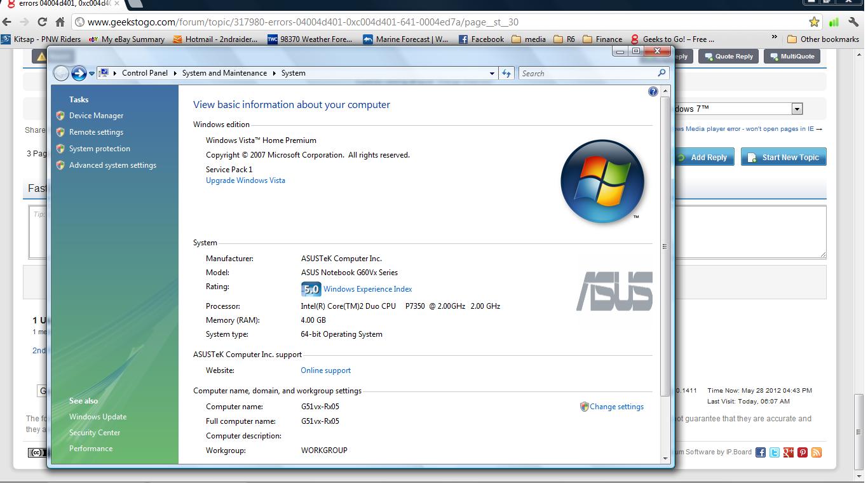
Task: Open the Marine Forecast bookmark
Action: coord(405,39)
